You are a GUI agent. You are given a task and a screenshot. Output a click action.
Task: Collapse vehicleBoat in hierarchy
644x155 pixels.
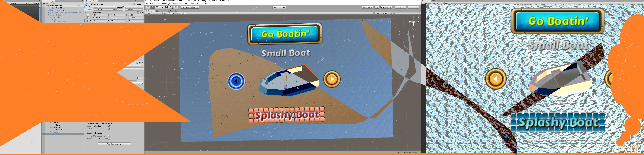48,15
